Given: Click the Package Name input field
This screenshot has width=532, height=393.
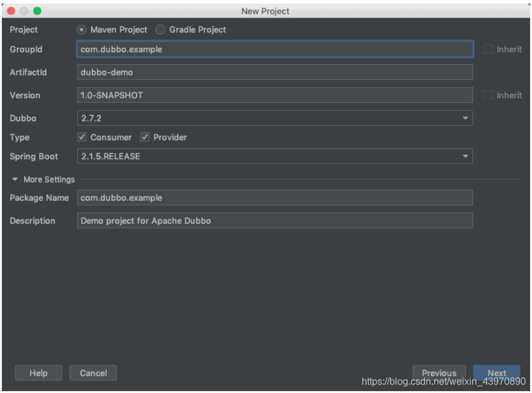Looking at the screenshot, I should point(275,198).
